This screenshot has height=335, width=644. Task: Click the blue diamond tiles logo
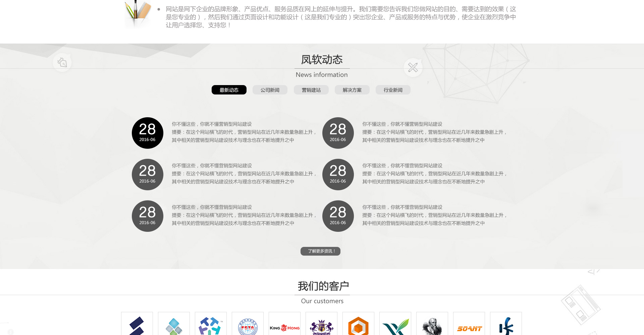coord(174,326)
